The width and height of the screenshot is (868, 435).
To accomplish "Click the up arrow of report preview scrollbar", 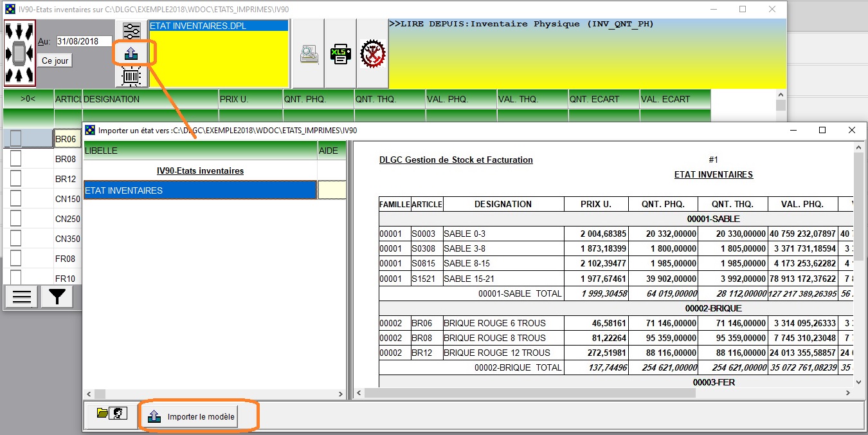I will (858, 149).
